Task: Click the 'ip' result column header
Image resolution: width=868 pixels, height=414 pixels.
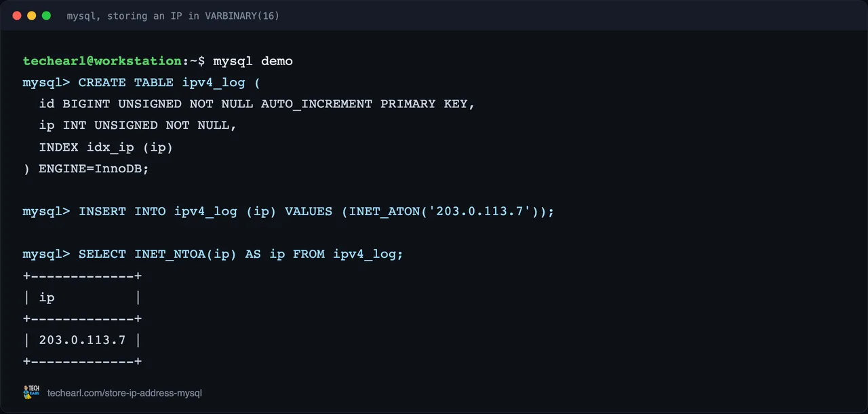Action: pos(47,297)
